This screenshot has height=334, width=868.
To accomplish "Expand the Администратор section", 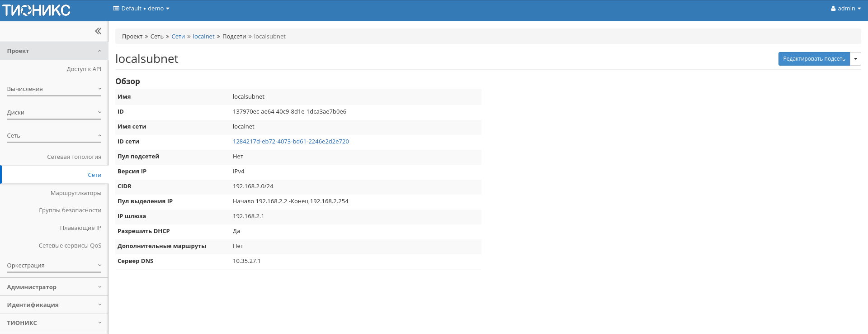I will tap(54, 287).
